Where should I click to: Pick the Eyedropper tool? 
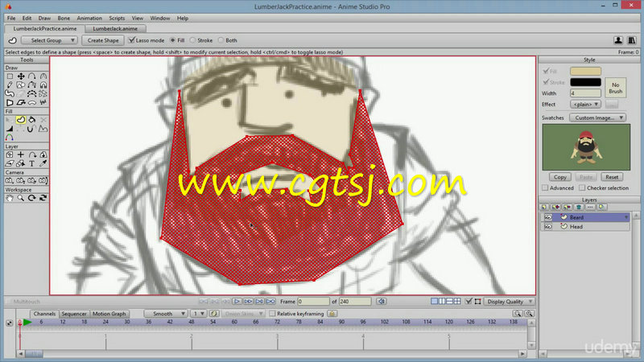point(43,163)
